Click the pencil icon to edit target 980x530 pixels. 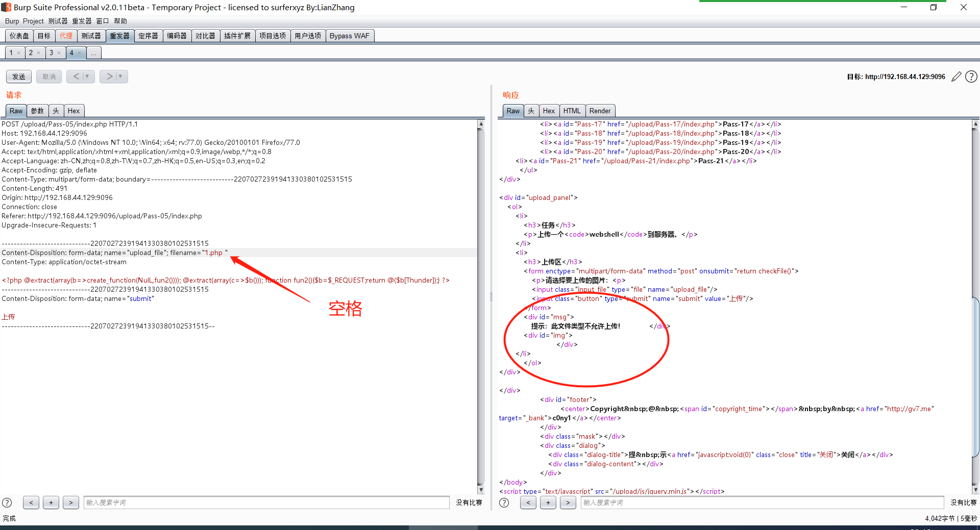[x=957, y=77]
